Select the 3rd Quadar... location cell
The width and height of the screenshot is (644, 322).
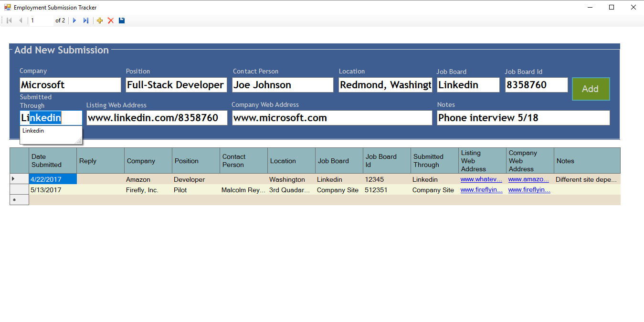(x=291, y=190)
